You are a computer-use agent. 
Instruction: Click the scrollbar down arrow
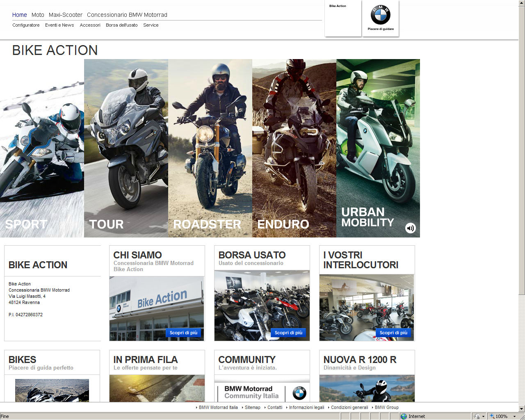(x=522, y=409)
